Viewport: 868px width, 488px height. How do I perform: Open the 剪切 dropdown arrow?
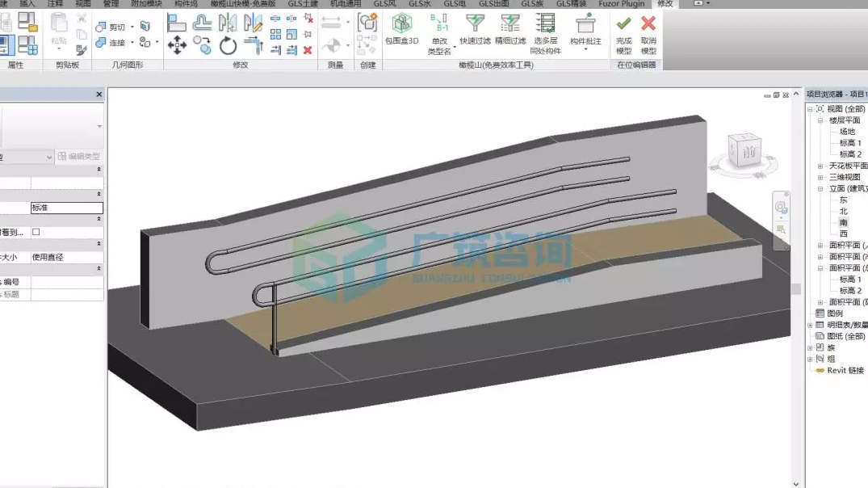132,27
